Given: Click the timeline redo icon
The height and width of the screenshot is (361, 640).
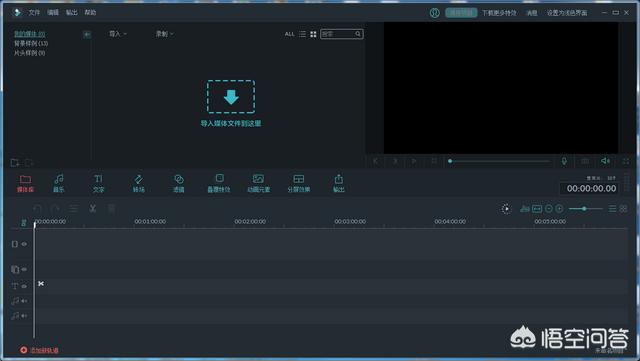Looking at the screenshot, I should click(55, 209).
